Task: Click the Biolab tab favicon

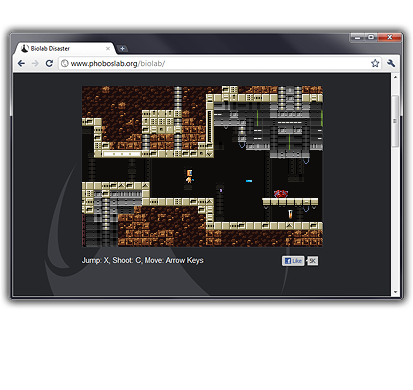Action: click(25, 49)
